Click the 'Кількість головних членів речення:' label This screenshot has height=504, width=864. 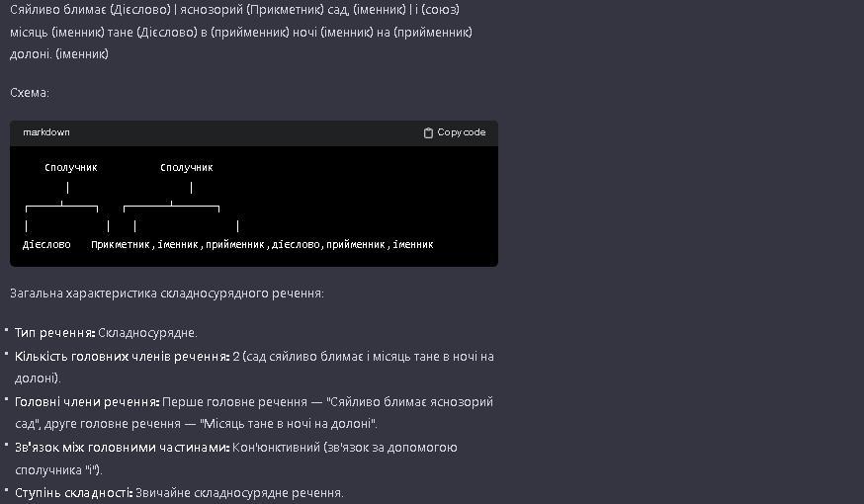[x=122, y=357]
